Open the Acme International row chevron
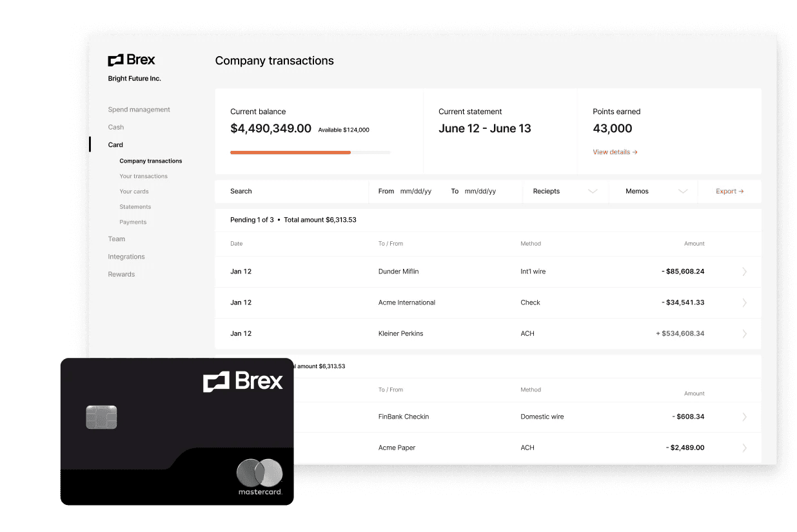This screenshot has height=532, width=797. [x=745, y=302]
